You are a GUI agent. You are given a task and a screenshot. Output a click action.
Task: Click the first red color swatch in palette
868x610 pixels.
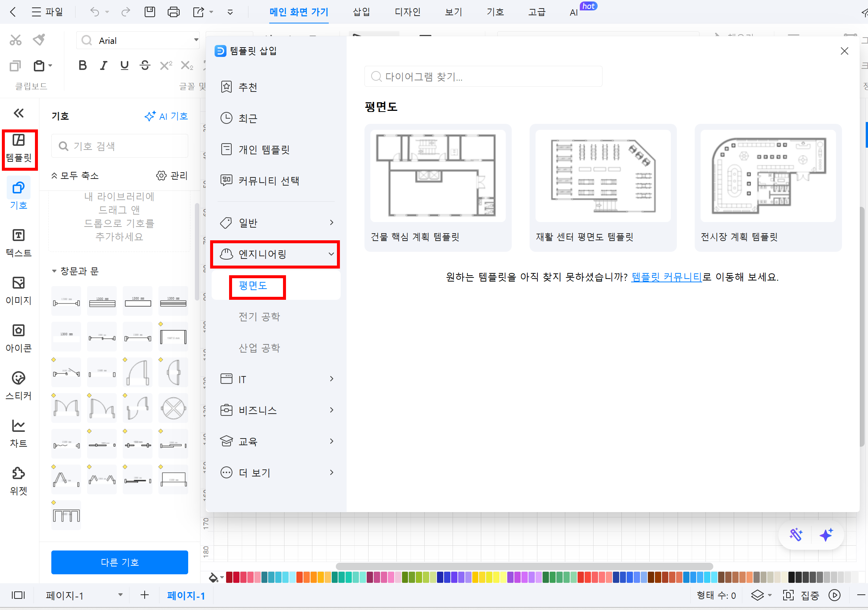tap(229, 577)
